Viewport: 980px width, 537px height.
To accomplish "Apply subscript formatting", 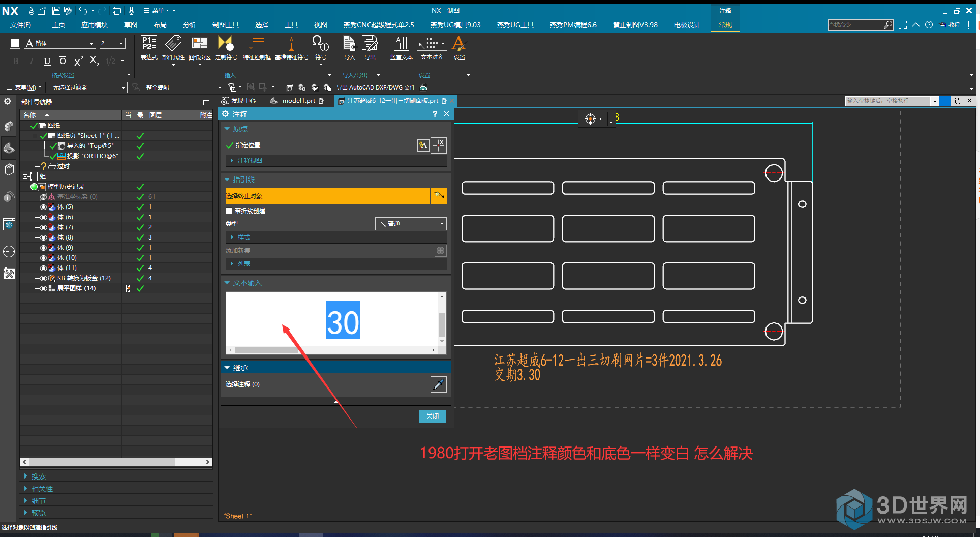I will (x=94, y=61).
